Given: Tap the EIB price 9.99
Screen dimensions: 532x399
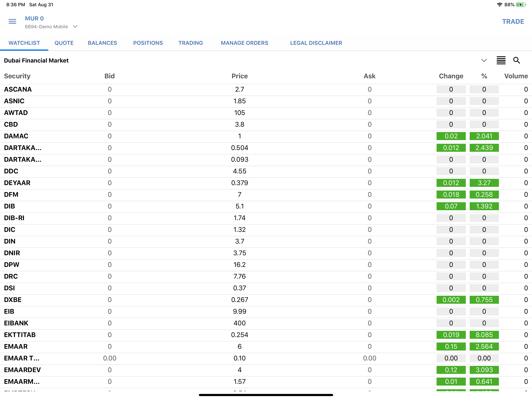Looking at the screenshot, I should click(x=240, y=311).
